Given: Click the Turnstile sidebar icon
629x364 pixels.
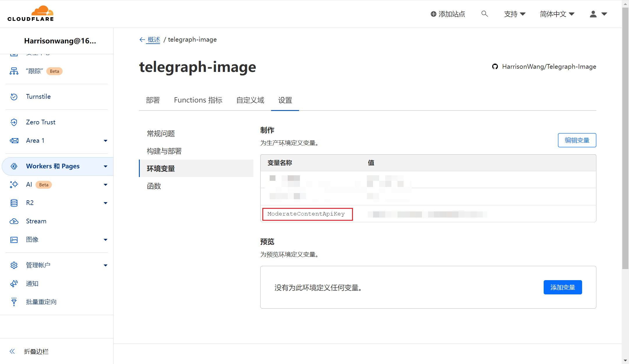Looking at the screenshot, I should (x=14, y=97).
